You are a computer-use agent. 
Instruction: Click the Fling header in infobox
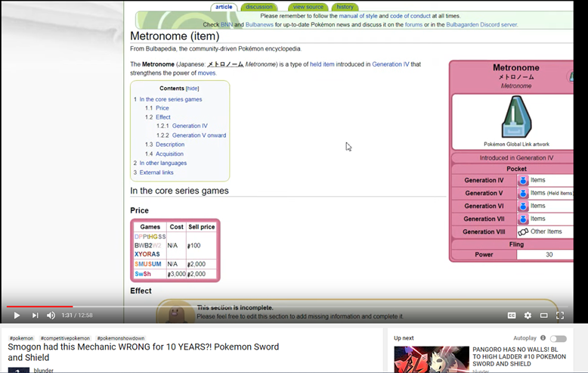coord(516,244)
